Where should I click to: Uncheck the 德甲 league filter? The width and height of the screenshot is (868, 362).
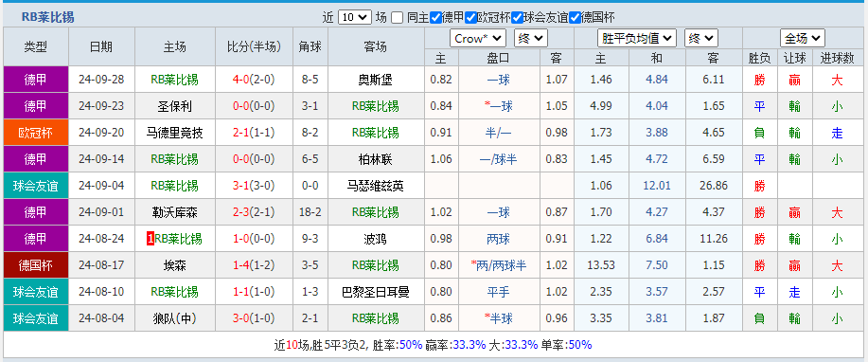click(x=435, y=18)
